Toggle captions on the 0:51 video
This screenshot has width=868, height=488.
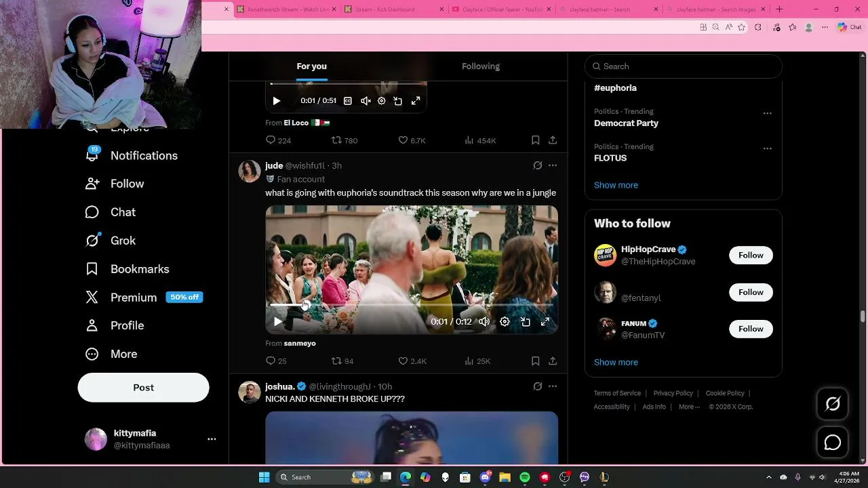348,101
